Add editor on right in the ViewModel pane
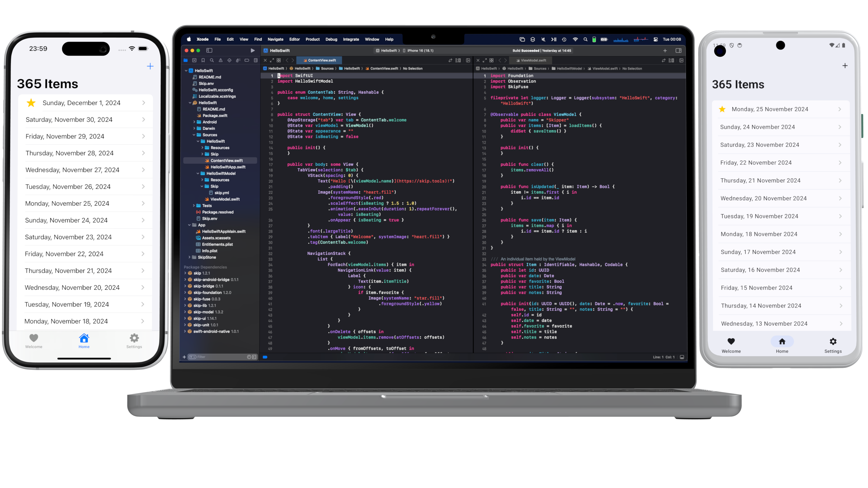The image size is (868, 488). pyautogui.click(x=681, y=60)
